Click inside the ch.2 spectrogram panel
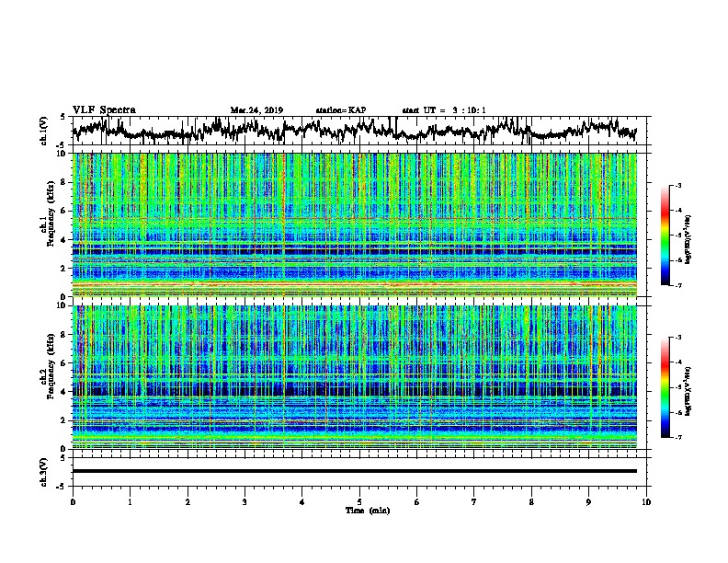 355,377
